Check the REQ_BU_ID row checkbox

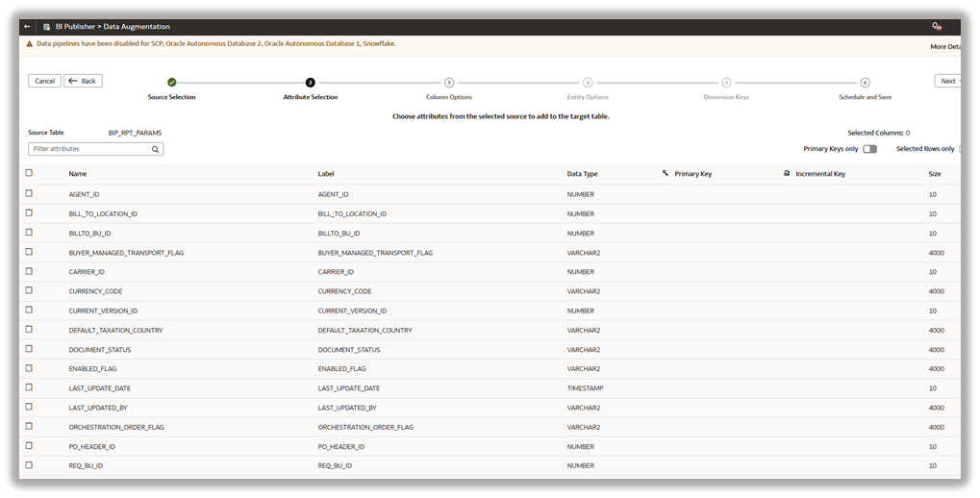(x=29, y=464)
